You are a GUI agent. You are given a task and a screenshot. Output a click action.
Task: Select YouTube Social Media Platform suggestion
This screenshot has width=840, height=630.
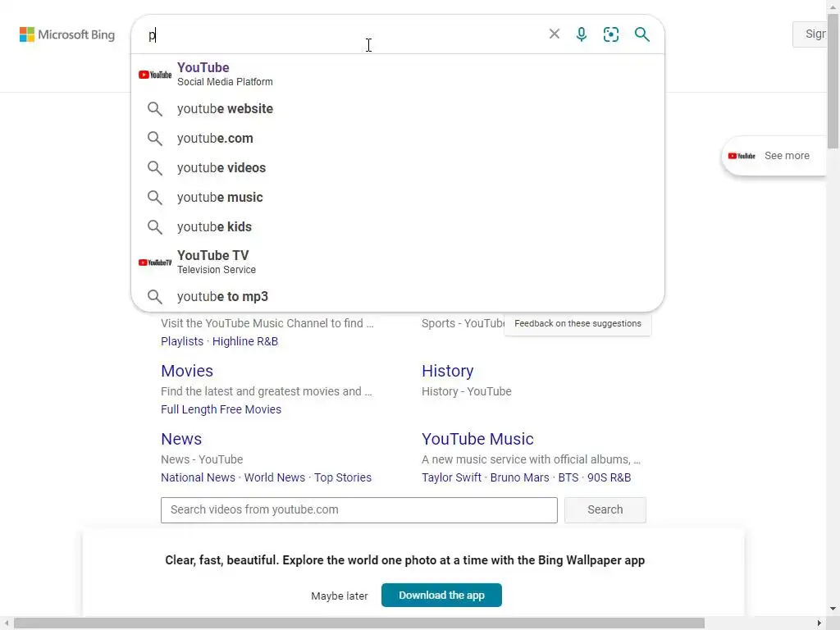point(398,74)
